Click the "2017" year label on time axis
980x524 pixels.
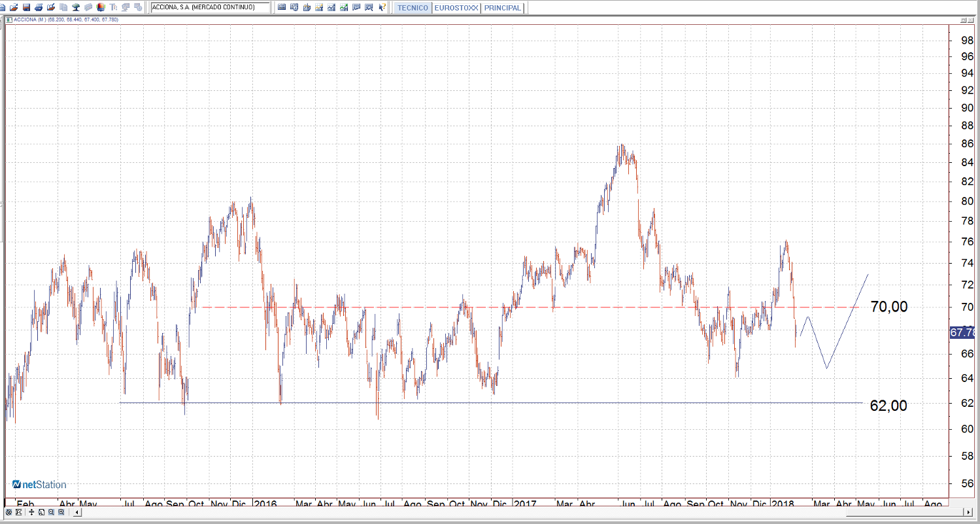coord(526,504)
